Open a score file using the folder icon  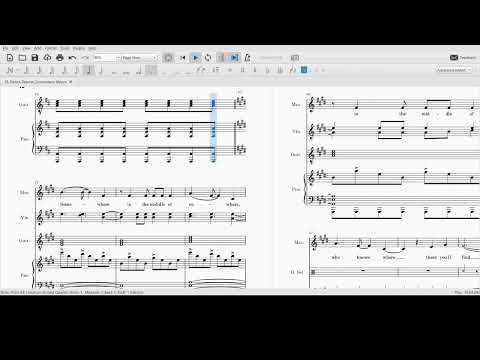(22, 58)
